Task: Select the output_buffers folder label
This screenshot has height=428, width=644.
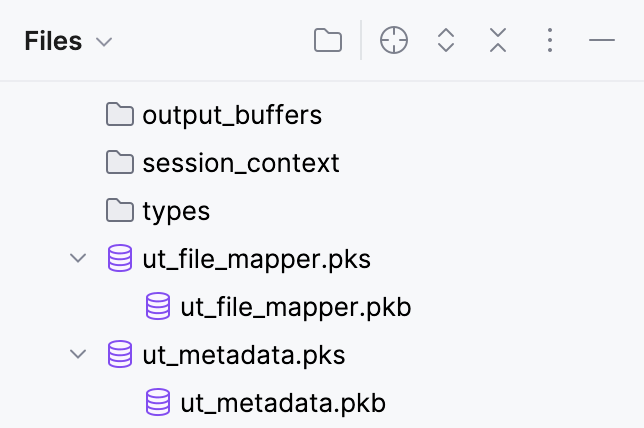Action: pyautogui.click(x=232, y=115)
